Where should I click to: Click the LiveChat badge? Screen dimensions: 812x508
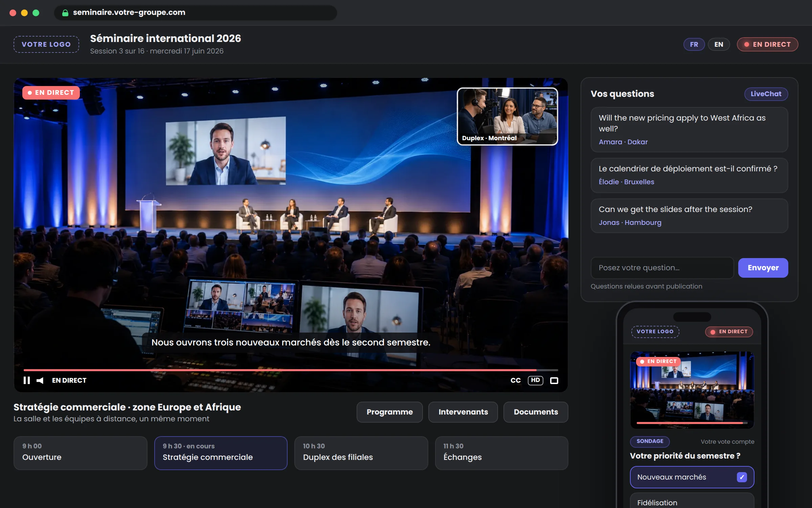point(766,94)
